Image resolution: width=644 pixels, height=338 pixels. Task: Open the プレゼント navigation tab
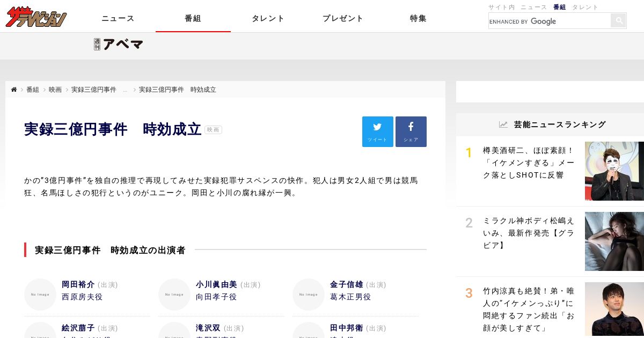pos(343,18)
